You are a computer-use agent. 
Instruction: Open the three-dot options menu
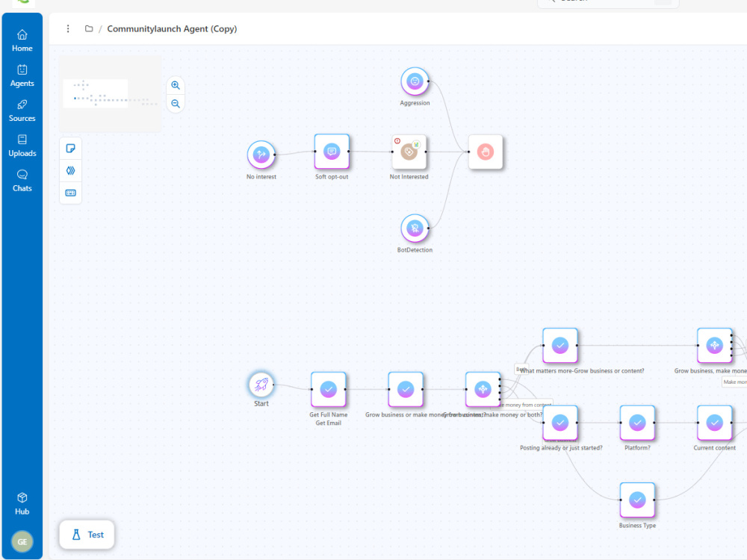pyautogui.click(x=68, y=28)
